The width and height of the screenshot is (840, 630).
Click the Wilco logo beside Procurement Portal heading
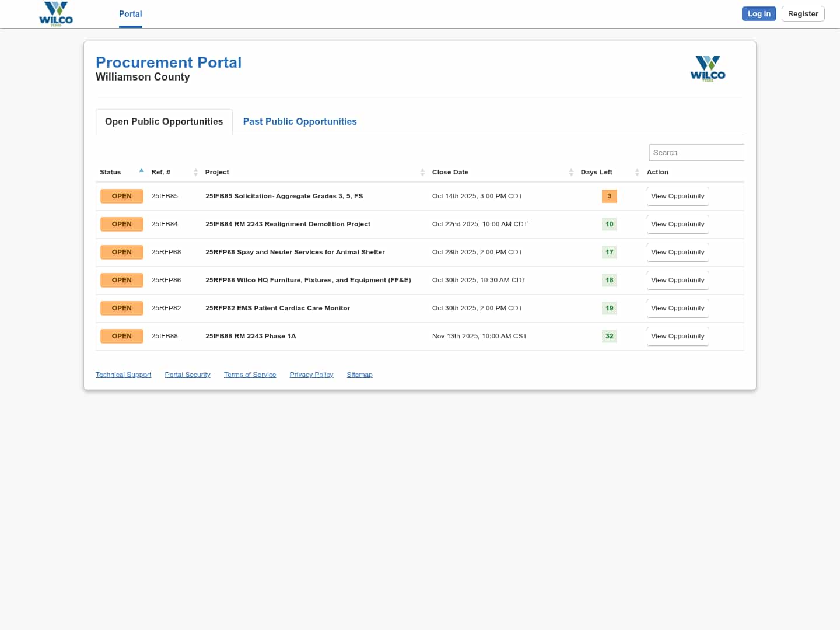coord(708,69)
